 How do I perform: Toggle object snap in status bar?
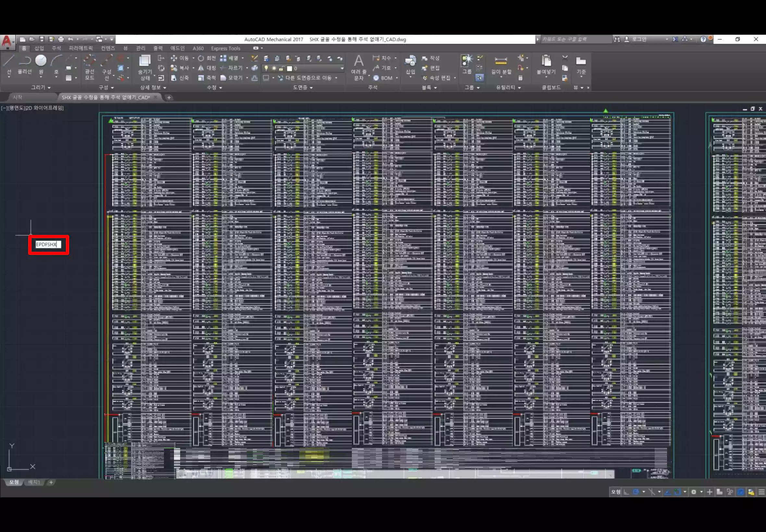677,492
